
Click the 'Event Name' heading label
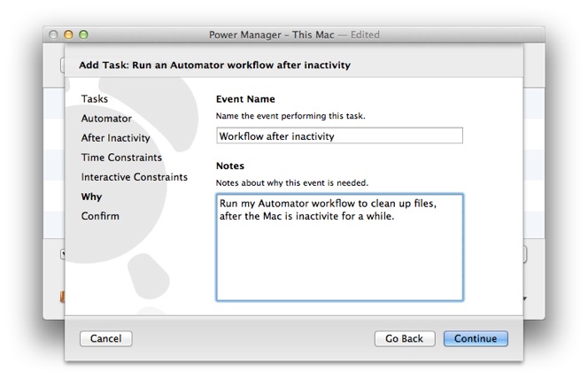coord(245,99)
